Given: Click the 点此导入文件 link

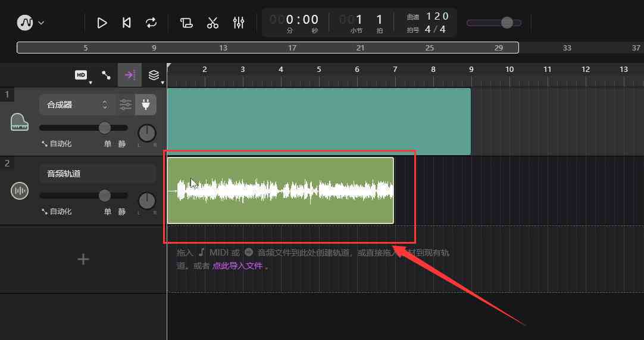Looking at the screenshot, I should click(237, 266).
